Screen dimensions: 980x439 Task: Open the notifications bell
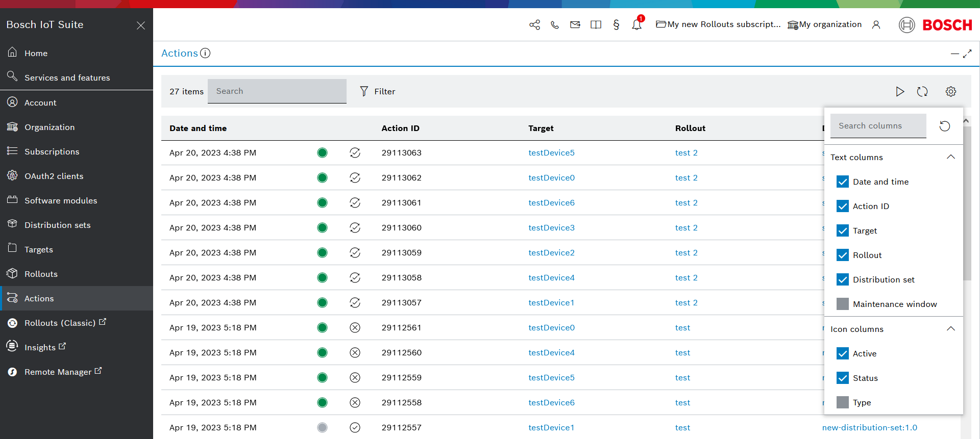(x=636, y=24)
